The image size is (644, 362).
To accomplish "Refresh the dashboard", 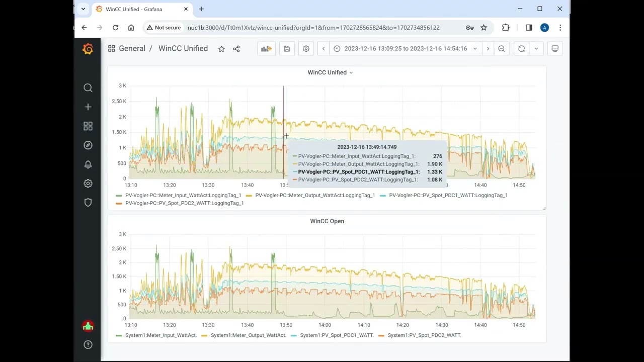I will point(521,49).
